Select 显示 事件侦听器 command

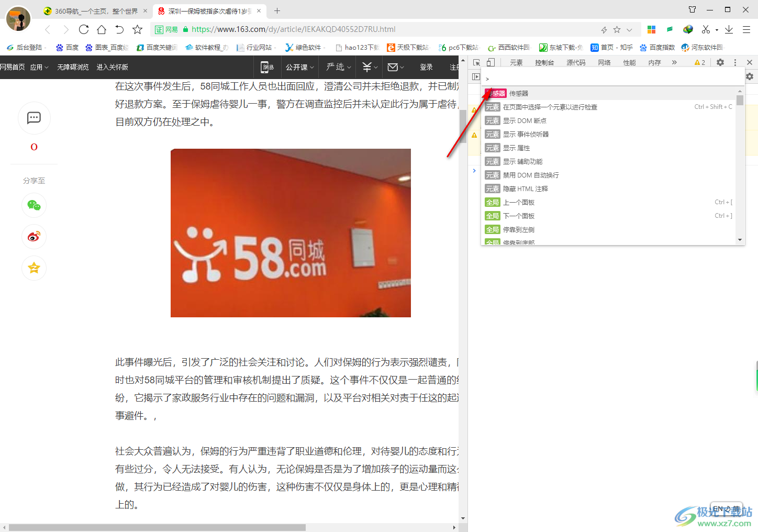pos(608,134)
